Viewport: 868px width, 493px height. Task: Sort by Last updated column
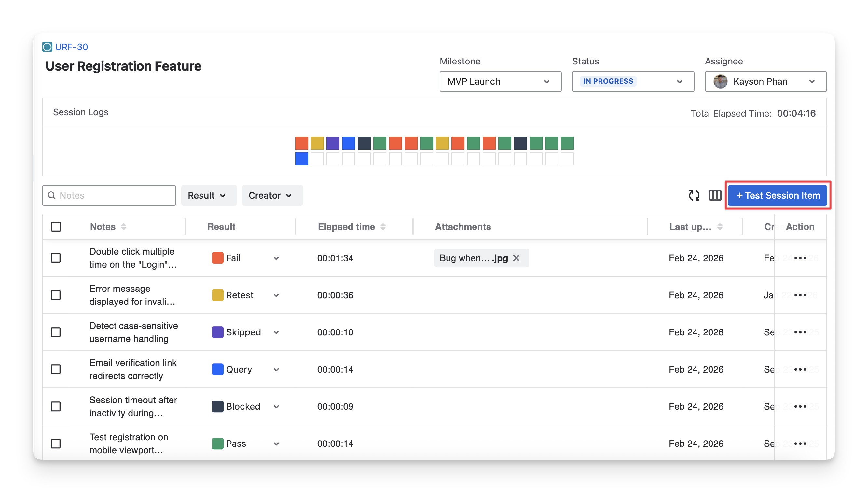[x=720, y=227]
